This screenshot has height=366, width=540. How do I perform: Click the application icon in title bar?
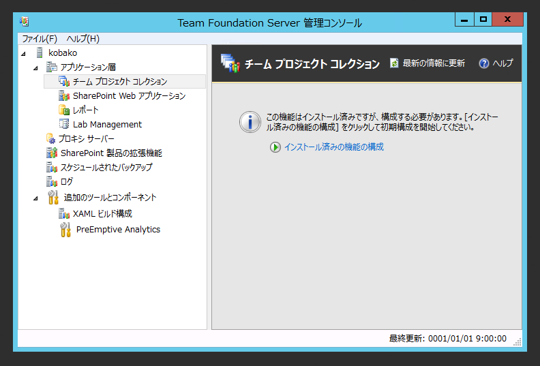24,22
